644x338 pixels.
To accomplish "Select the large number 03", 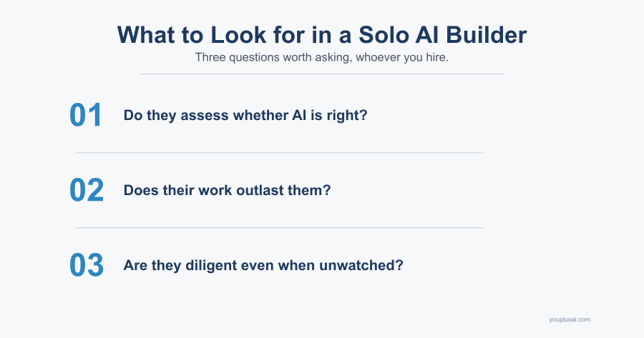I will [87, 265].
